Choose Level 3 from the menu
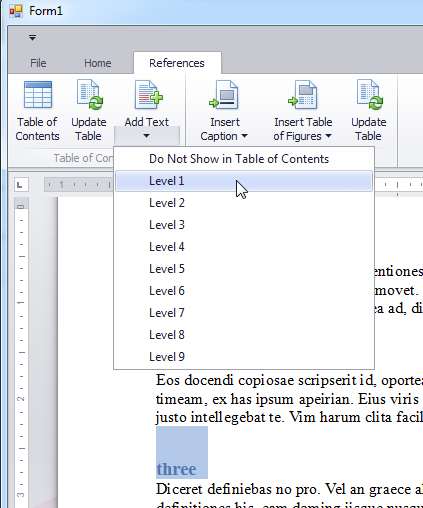The width and height of the screenshot is (423, 508). 244,225
